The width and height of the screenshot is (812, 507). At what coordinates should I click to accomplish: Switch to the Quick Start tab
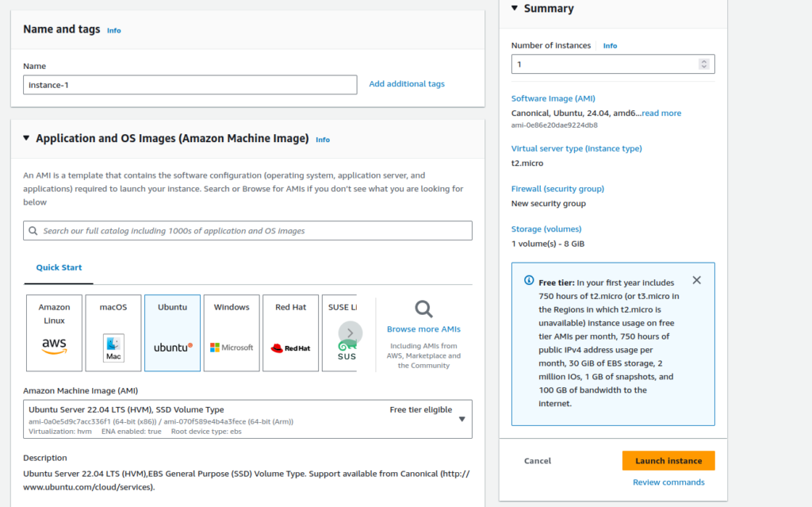59,267
